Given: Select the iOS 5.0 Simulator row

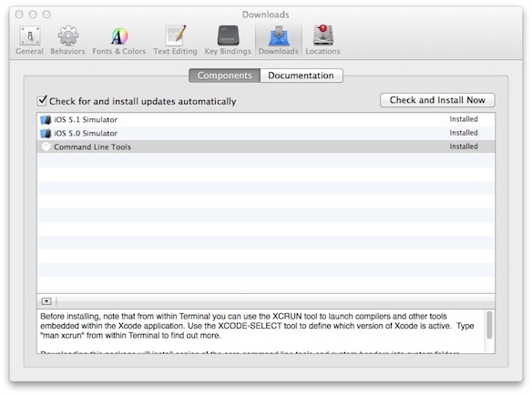Looking at the screenshot, I should (x=266, y=133).
